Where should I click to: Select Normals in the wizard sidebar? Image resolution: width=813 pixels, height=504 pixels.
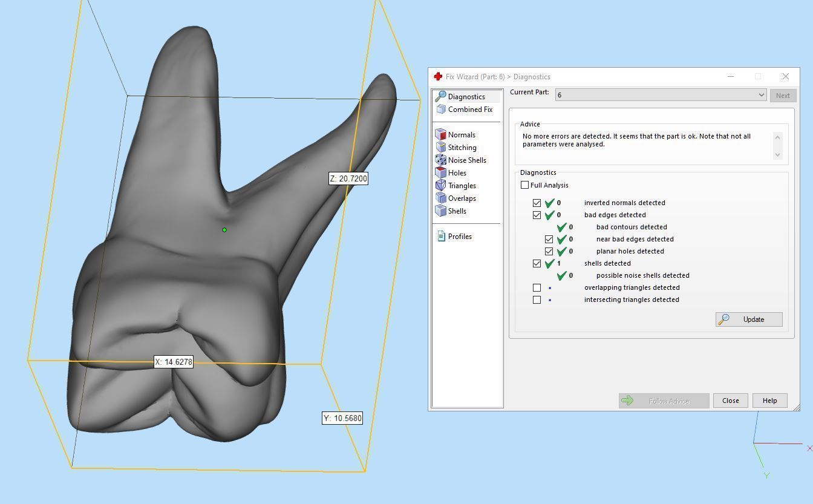coord(462,135)
